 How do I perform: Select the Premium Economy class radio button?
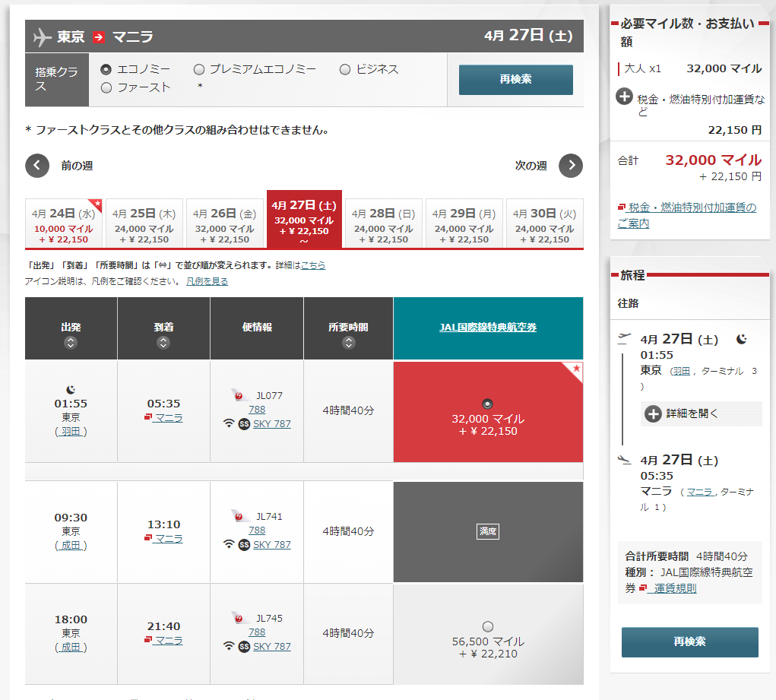[199, 69]
